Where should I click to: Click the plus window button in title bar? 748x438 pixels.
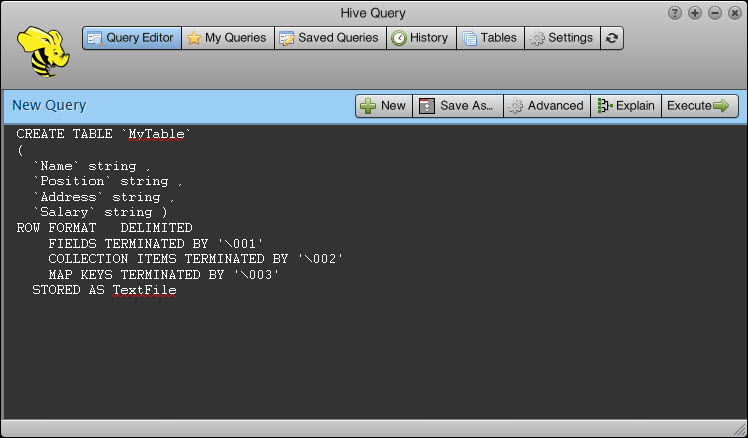pos(695,13)
